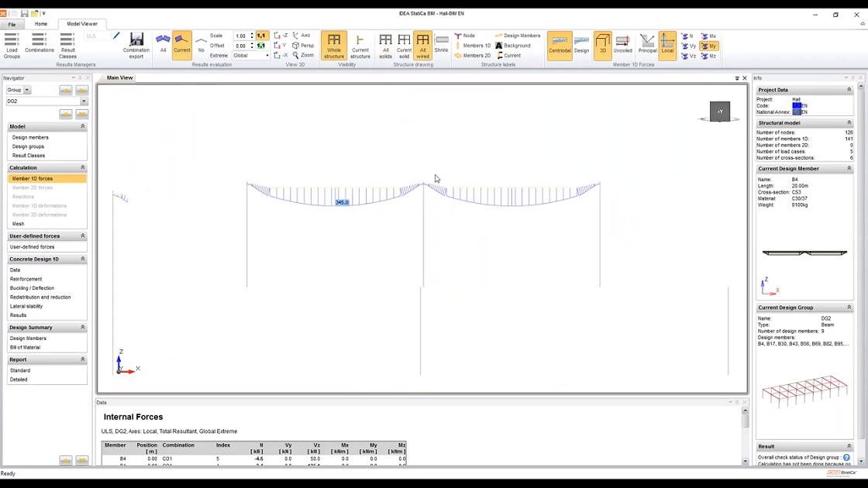Screen dimensions: 868x488
Task: Open Bill of Material
Action: (x=25, y=347)
